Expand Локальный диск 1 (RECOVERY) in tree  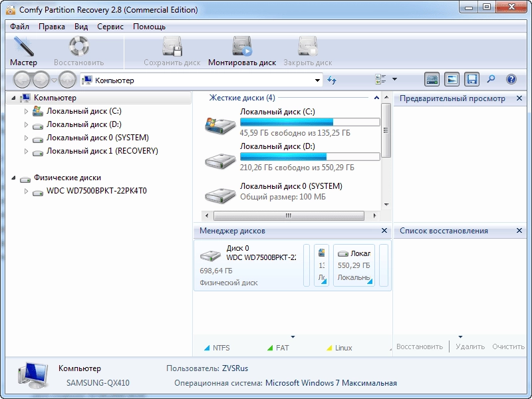click(26, 152)
